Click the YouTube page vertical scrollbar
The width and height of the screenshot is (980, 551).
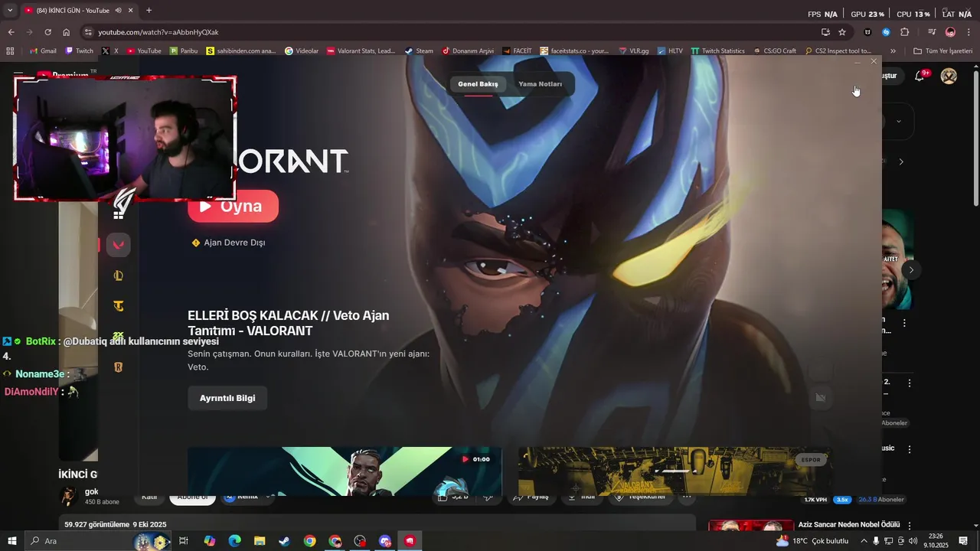(x=976, y=138)
